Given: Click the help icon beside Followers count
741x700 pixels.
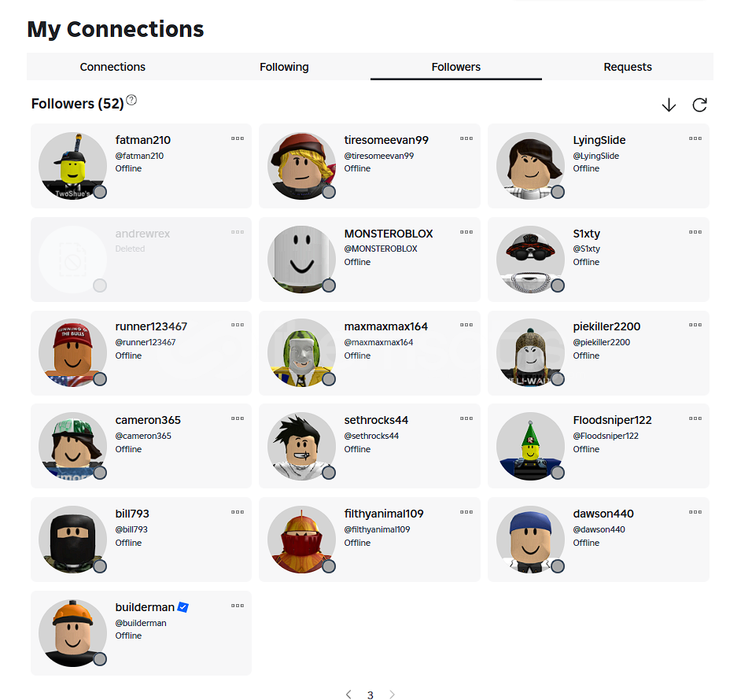Looking at the screenshot, I should [131, 100].
